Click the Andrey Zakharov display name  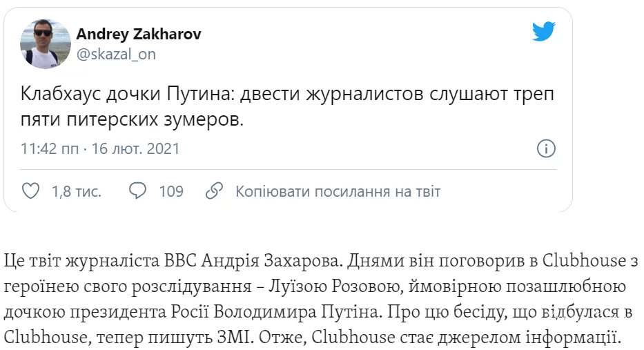138,35
